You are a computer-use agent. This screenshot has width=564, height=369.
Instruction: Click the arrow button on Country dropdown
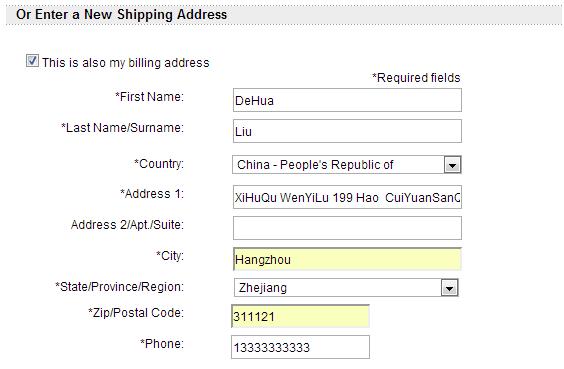tap(452, 165)
